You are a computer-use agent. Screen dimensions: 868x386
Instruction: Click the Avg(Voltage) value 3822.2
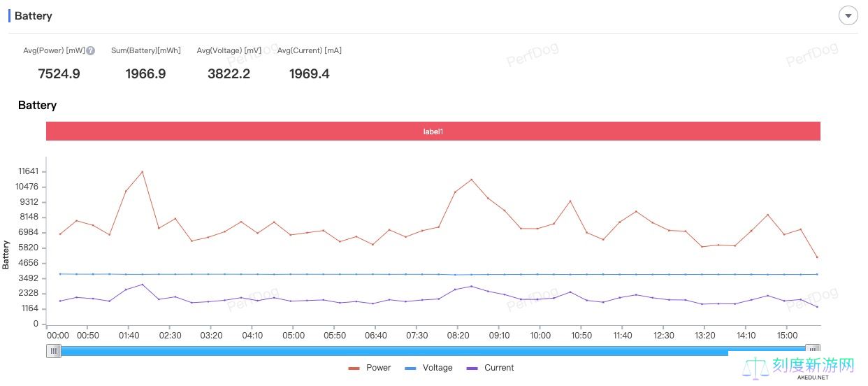[229, 74]
